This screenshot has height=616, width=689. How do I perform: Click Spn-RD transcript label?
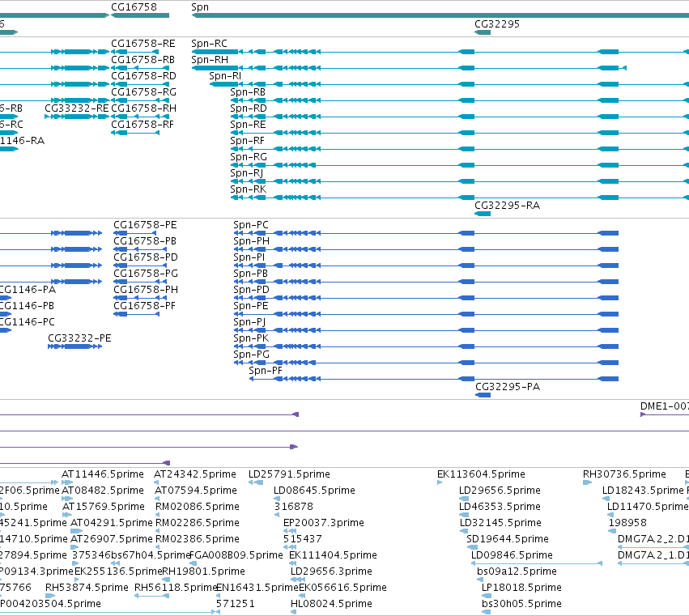[x=249, y=108]
